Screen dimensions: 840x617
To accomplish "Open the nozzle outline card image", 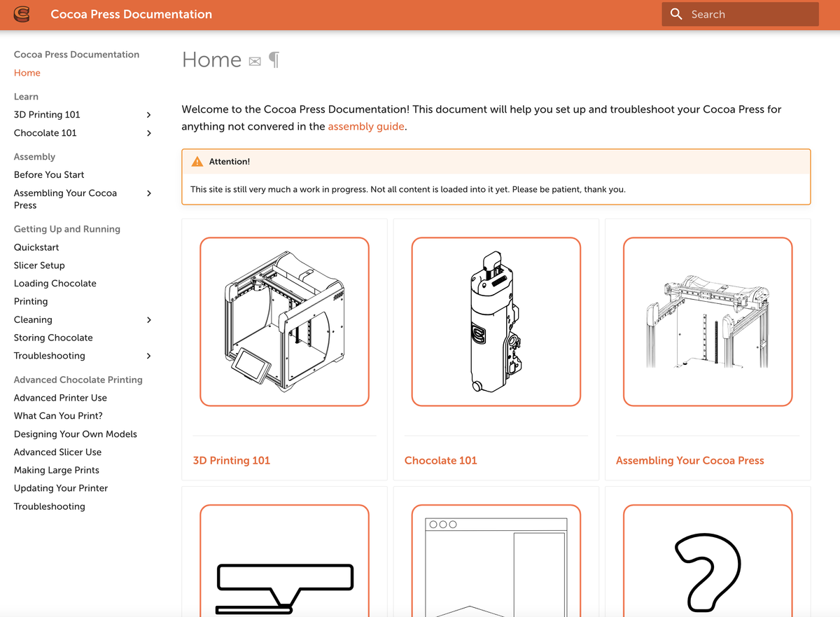I will click(284, 560).
